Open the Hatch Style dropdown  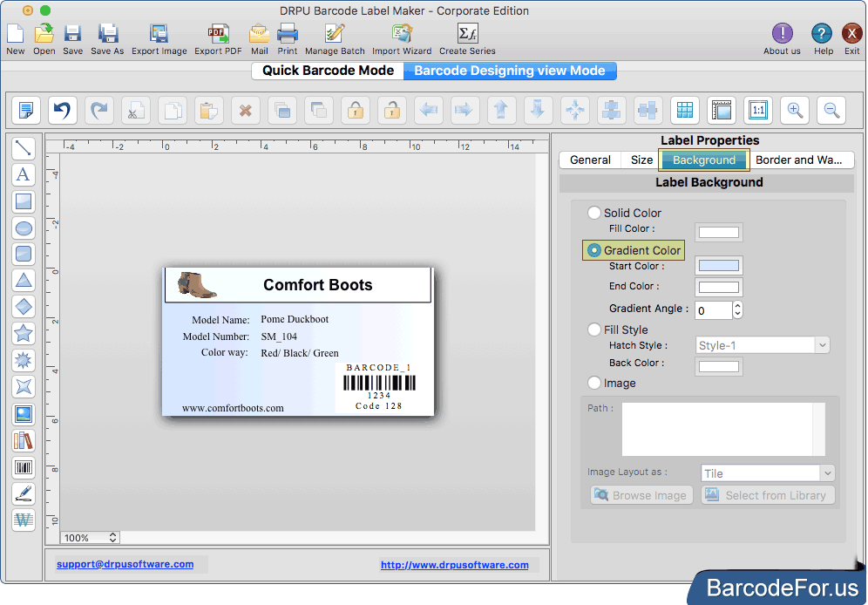(x=763, y=345)
